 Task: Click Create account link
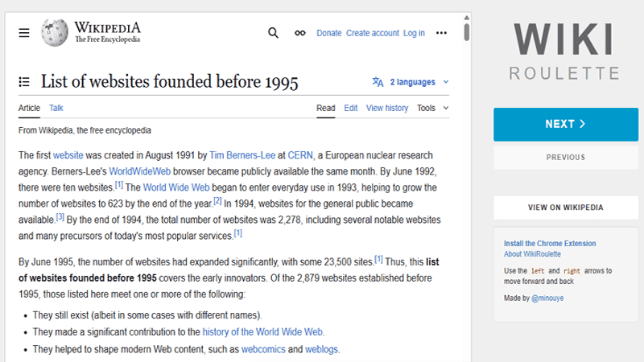(x=373, y=33)
